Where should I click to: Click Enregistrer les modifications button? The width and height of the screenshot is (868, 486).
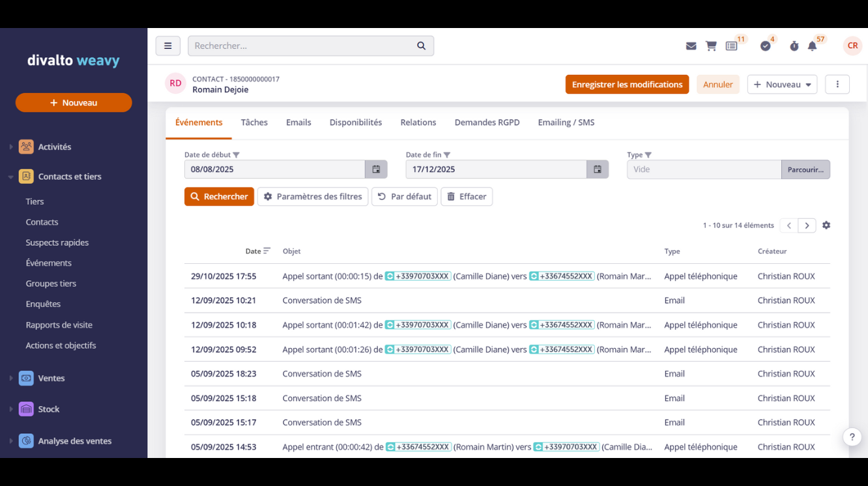(627, 84)
